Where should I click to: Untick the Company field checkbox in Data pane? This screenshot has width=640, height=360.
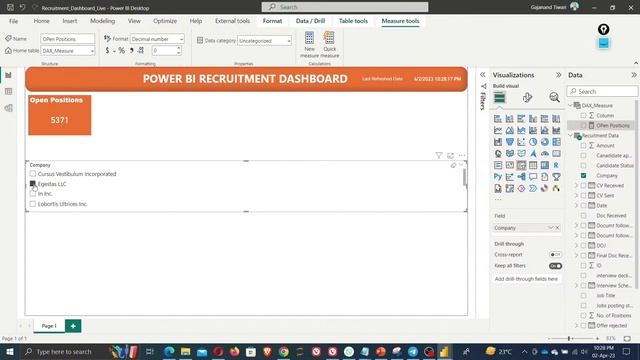pyautogui.click(x=583, y=176)
